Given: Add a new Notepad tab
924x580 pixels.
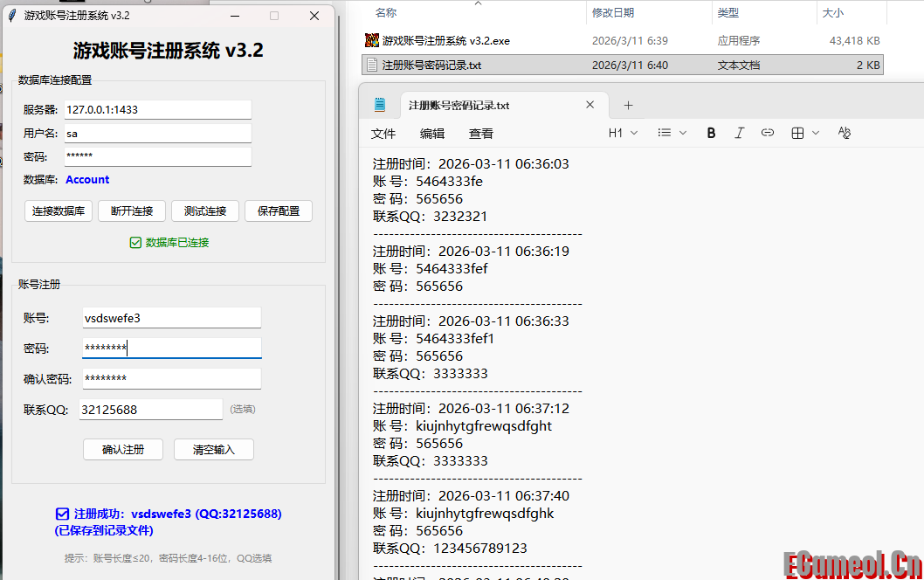Looking at the screenshot, I should (628, 105).
